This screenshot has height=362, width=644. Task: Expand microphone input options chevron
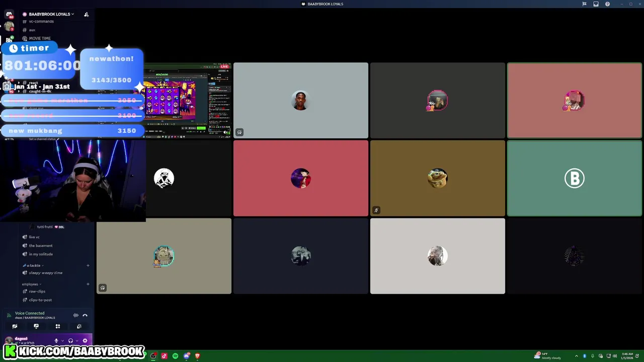[x=62, y=341]
